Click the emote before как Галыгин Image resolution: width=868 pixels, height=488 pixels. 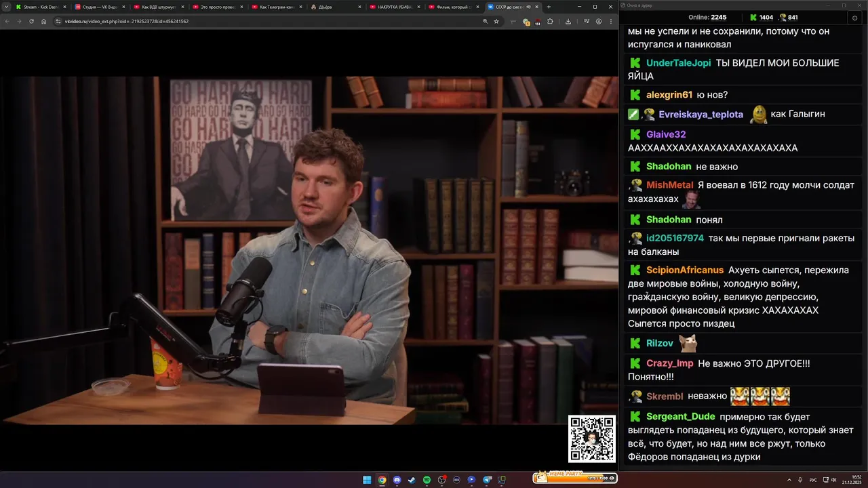[758, 114]
